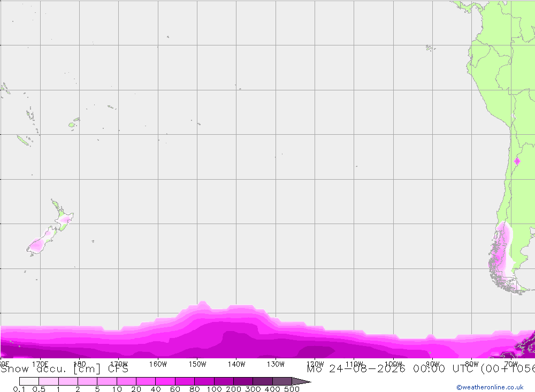Viewport: 535px width, 392px height.
Task: Click the 140W longitude label
Action: pos(236,364)
